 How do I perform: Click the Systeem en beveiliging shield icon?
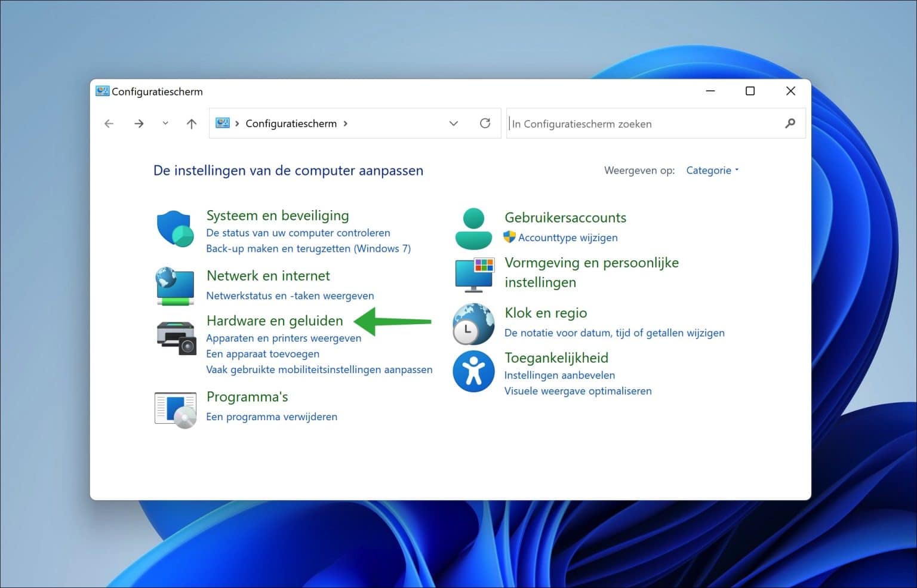pos(175,229)
